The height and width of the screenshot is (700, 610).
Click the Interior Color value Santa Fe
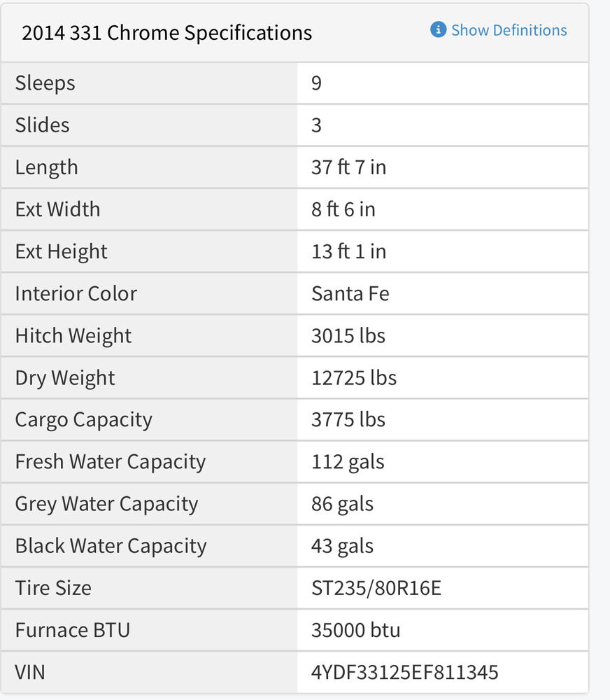click(x=350, y=294)
